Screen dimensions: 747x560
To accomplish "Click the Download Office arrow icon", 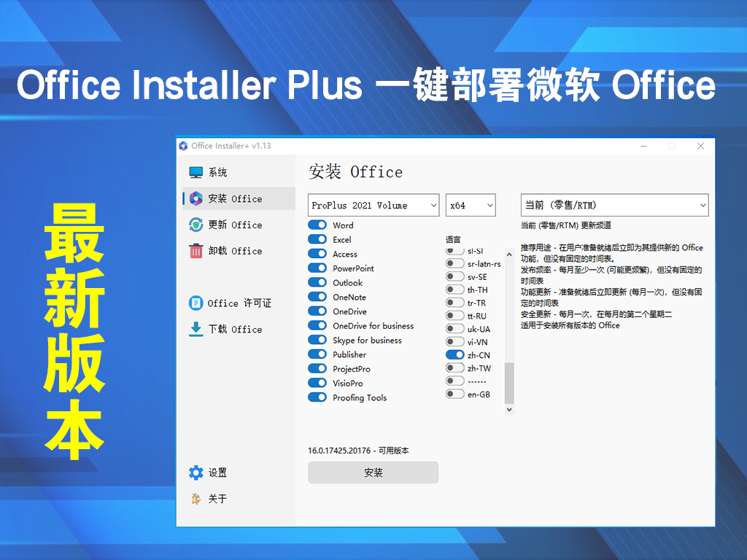I will (196, 329).
